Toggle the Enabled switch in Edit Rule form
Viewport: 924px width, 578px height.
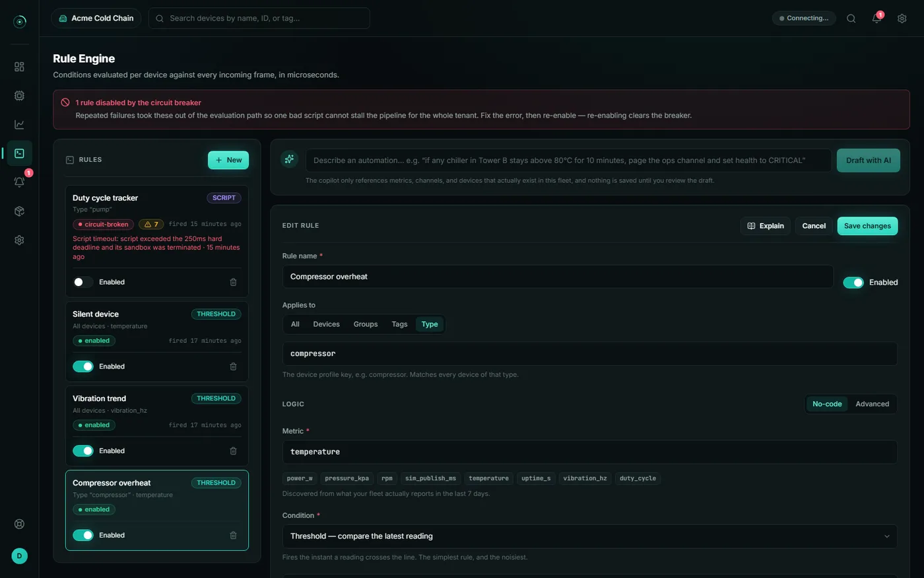point(853,283)
